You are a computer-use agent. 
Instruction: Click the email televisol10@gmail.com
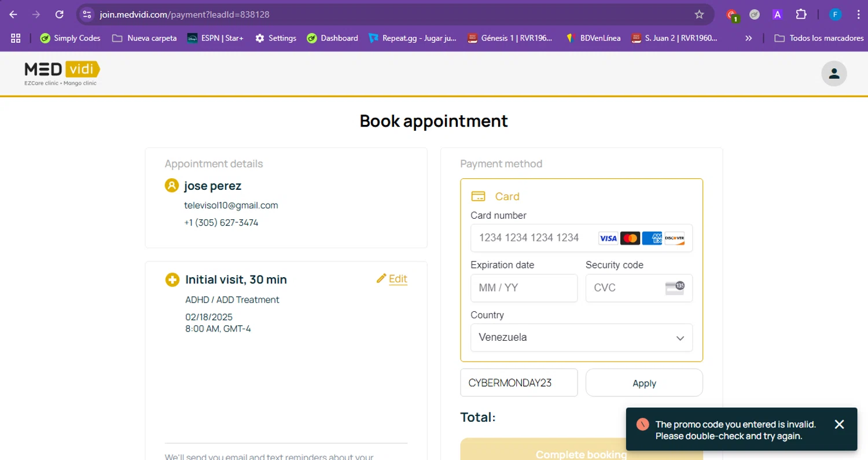coord(231,205)
